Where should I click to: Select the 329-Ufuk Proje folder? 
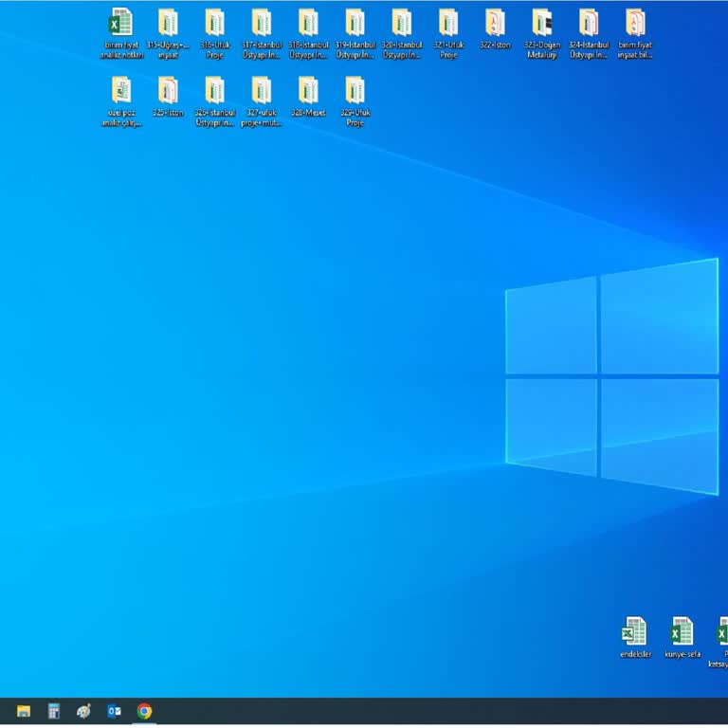tap(355, 101)
